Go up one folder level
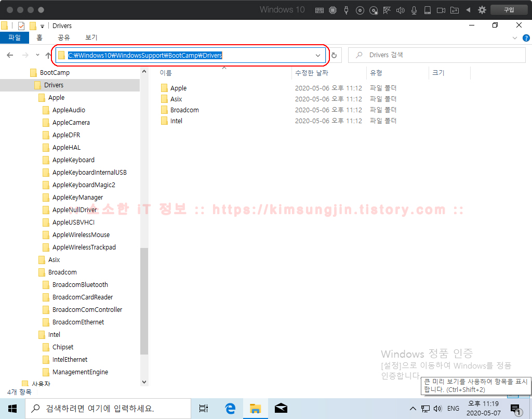Screen dimensions: 532x419 [x=48, y=55]
